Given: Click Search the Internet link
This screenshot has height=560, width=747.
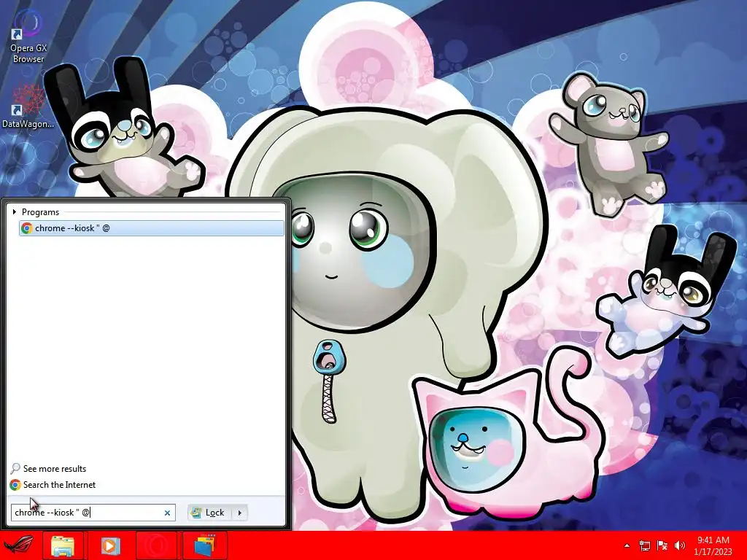Looking at the screenshot, I should pyautogui.click(x=59, y=485).
